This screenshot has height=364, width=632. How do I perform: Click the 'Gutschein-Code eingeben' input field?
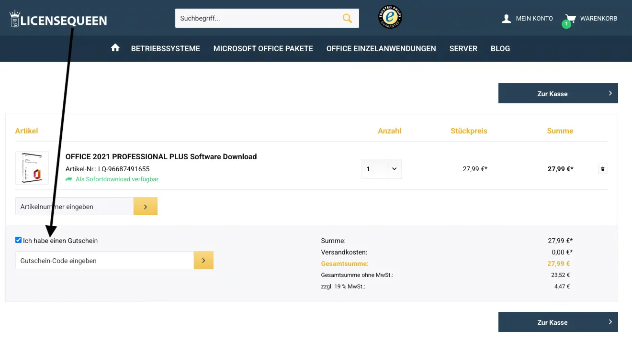pos(104,260)
